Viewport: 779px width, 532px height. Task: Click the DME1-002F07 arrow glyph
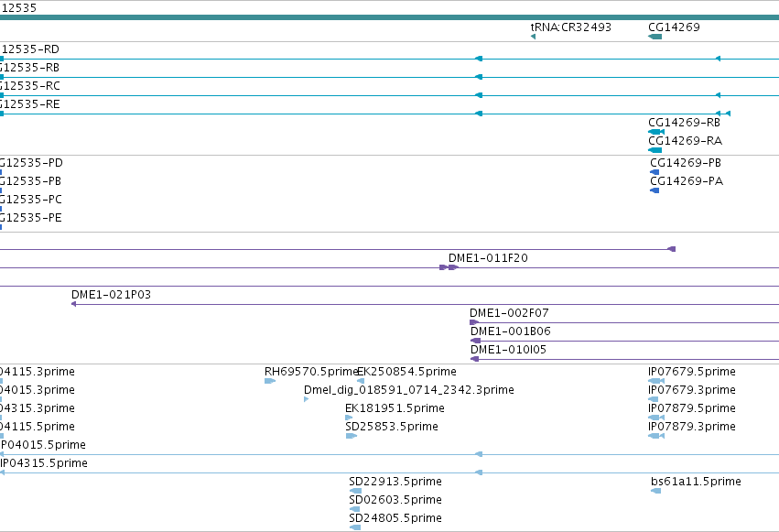(x=474, y=322)
